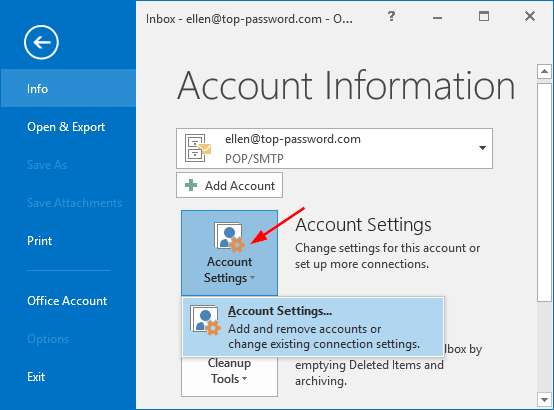554x410 pixels.
Task: Click the person-with-gear icon in Account Settings button
Action: click(229, 237)
